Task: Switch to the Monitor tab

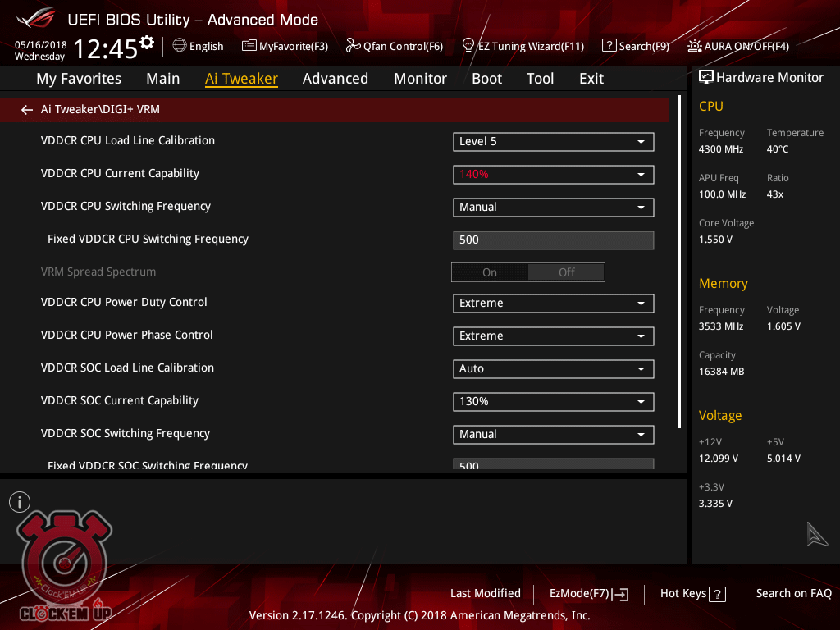Action: 420,79
